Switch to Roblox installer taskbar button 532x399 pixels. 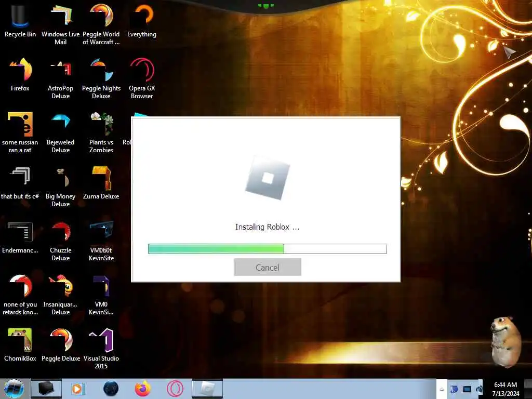[x=207, y=389]
